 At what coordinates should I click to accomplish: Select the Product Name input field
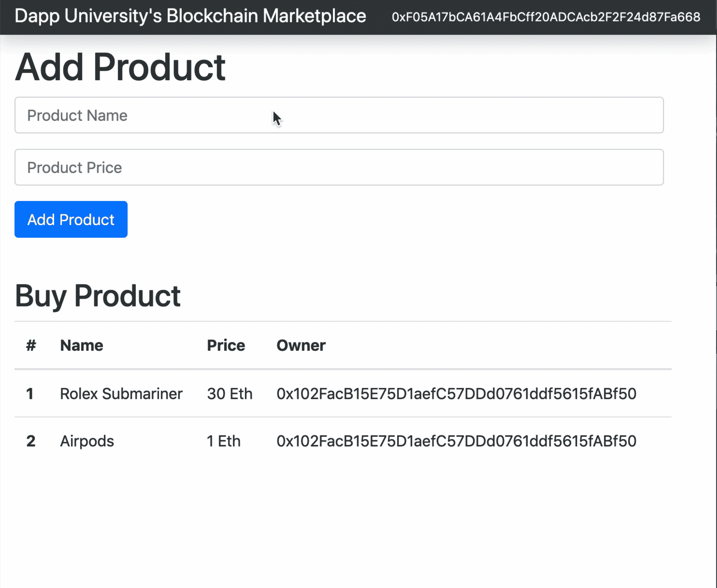339,115
